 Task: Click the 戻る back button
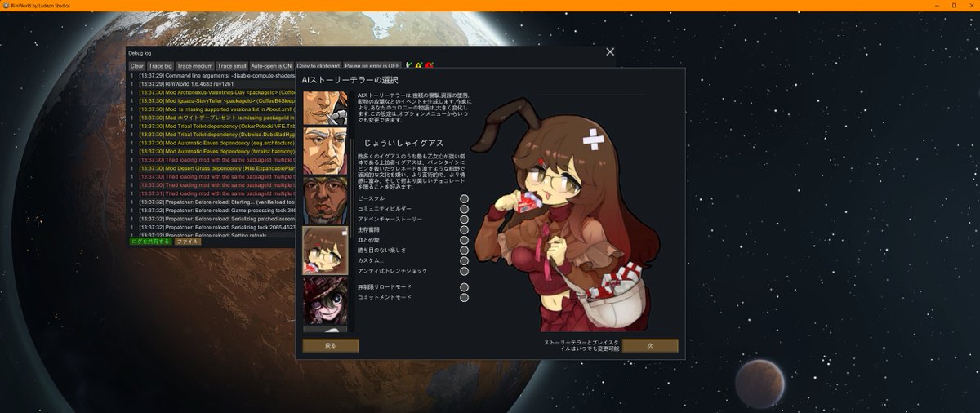[x=331, y=345]
